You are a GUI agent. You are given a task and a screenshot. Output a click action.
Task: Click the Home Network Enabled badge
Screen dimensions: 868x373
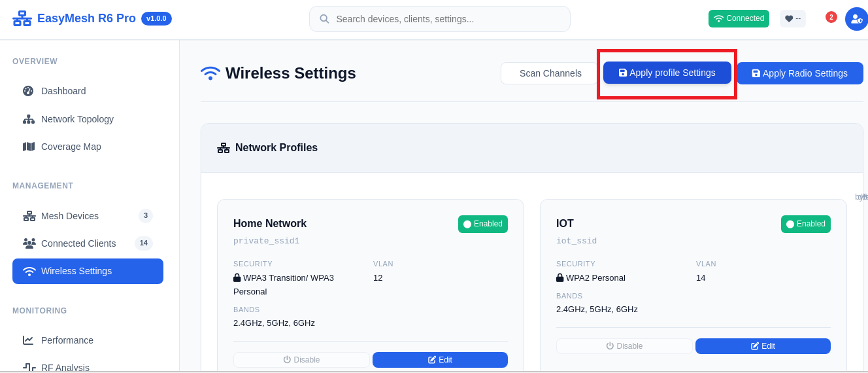pos(483,224)
